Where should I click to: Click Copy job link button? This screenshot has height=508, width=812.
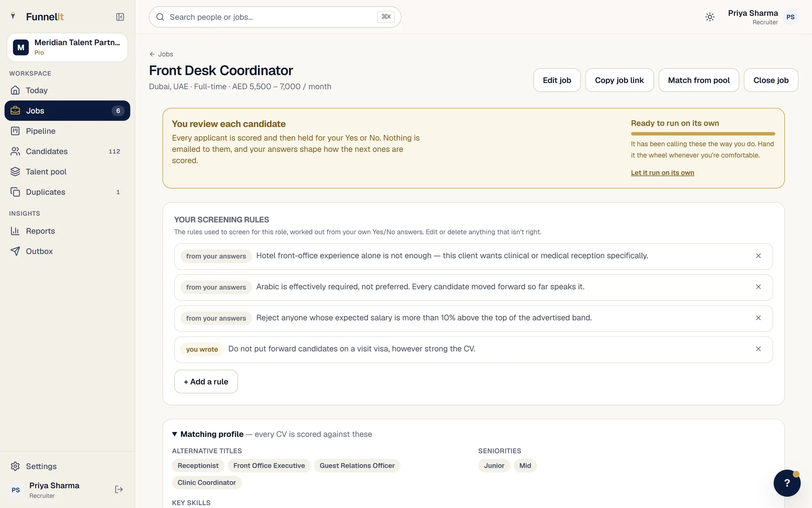(619, 80)
